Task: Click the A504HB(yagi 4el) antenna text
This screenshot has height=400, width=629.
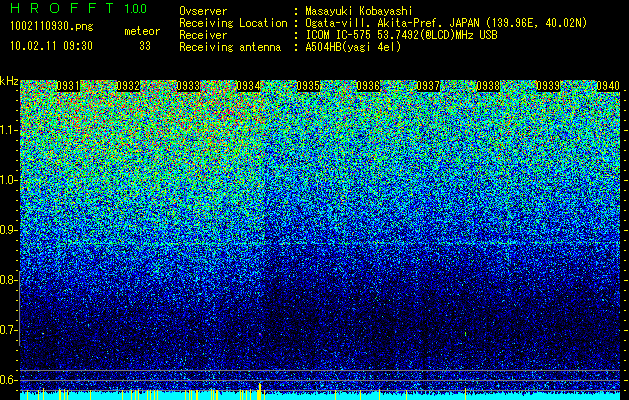Action: point(353,47)
